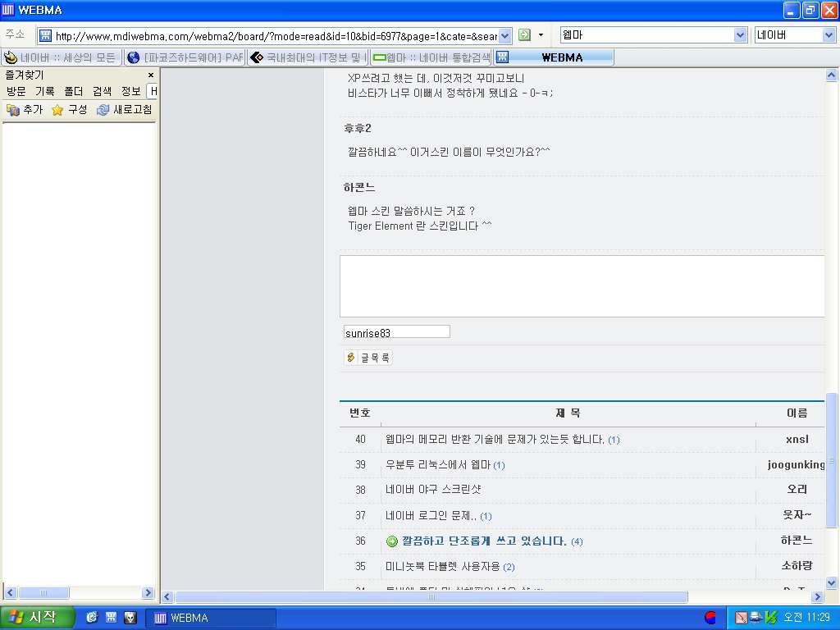Switch to the 국내최대의 IT정보 tab
Image resolution: width=840 pixels, height=630 pixels.
tap(308, 57)
